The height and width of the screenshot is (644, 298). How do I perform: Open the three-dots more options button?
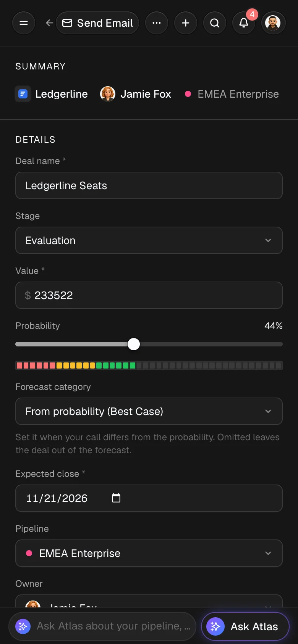click(157, 23)
